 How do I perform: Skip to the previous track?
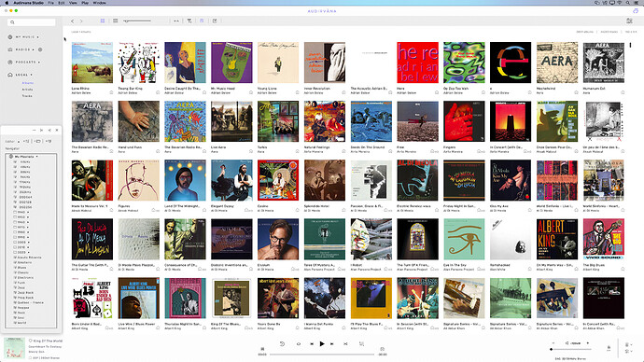(312, 344)
